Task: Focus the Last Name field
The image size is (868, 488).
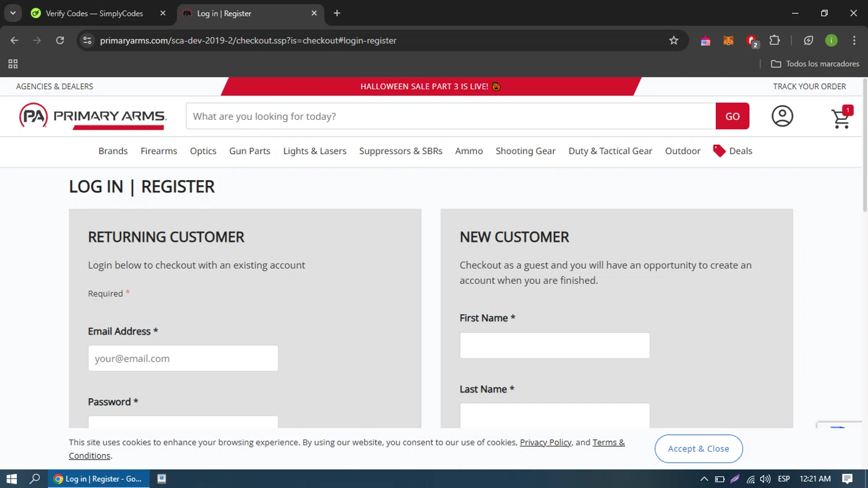Action: tap(555, 415)
